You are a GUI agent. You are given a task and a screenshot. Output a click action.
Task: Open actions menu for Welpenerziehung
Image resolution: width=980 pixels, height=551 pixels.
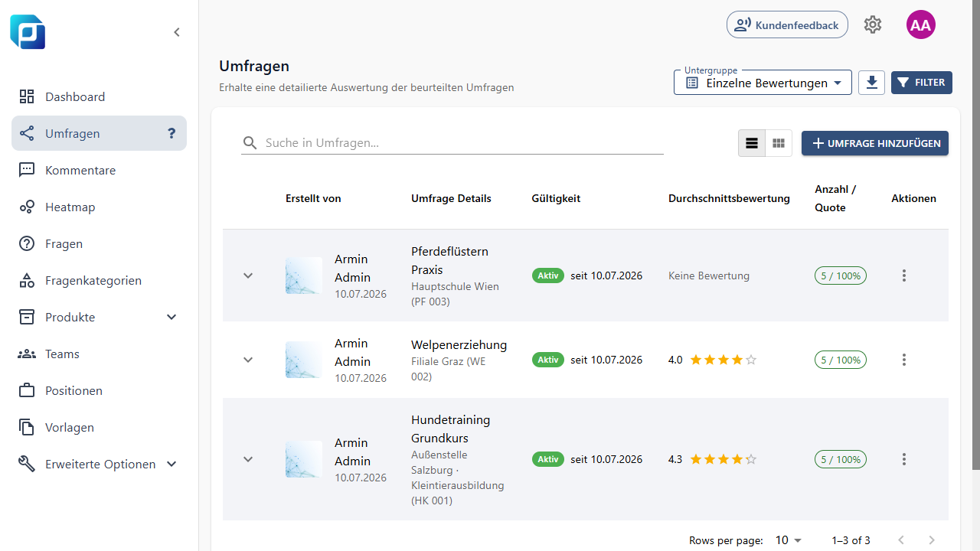[x=904, y=360]
